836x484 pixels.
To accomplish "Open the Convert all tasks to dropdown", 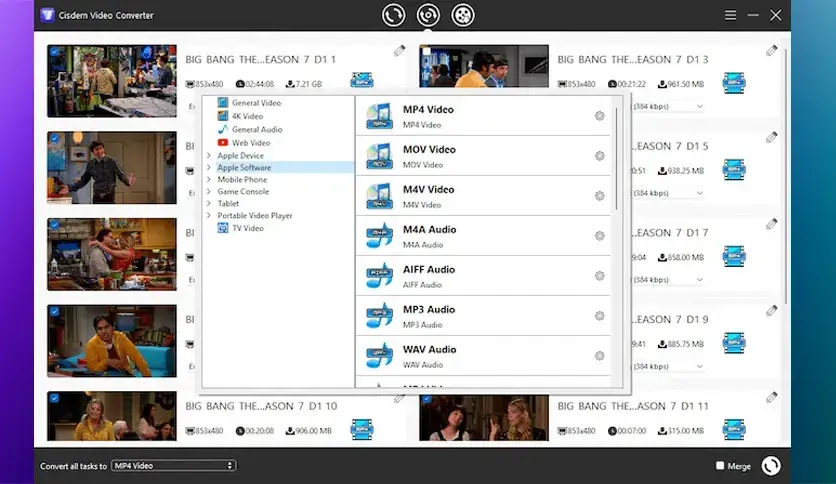I will tap(173, 466).
